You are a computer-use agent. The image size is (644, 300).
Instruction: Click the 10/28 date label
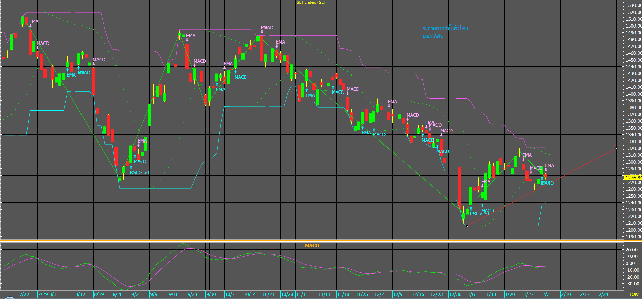[287, 294]
